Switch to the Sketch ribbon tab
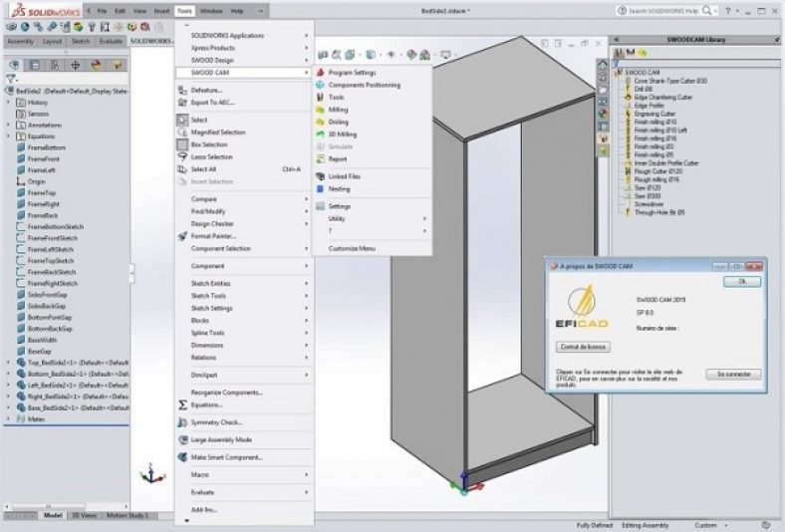The width and height of the screenshot is (785, 532). [81, 42]
